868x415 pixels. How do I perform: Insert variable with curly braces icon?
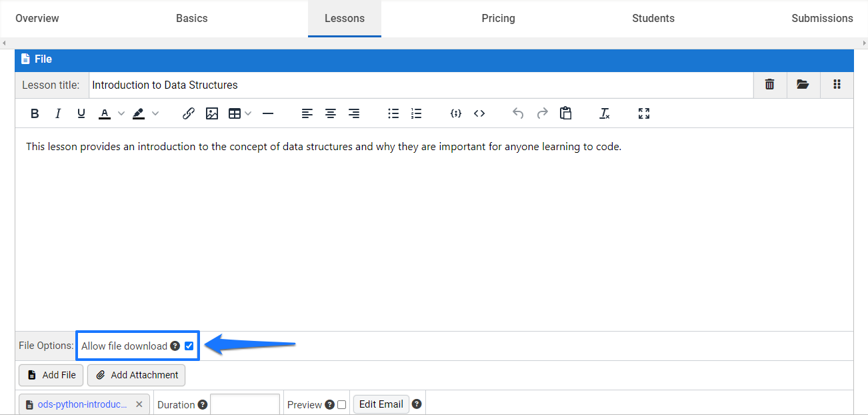click(456, 113)
